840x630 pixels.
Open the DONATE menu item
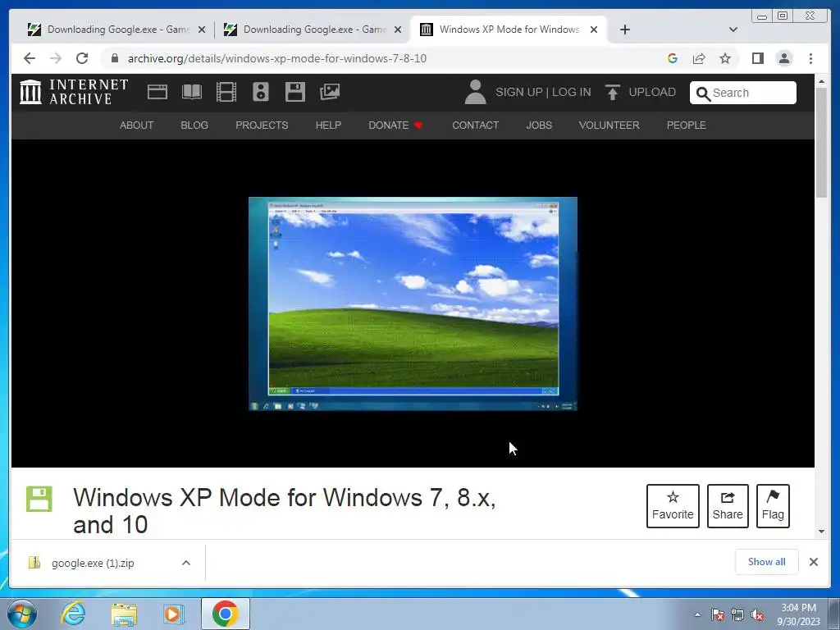395,126
